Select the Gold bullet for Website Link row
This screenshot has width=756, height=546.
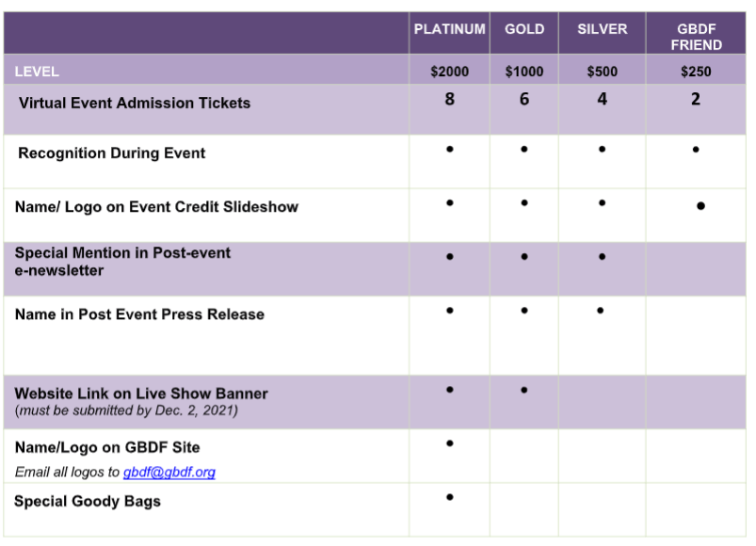click(x=524, y=390)
